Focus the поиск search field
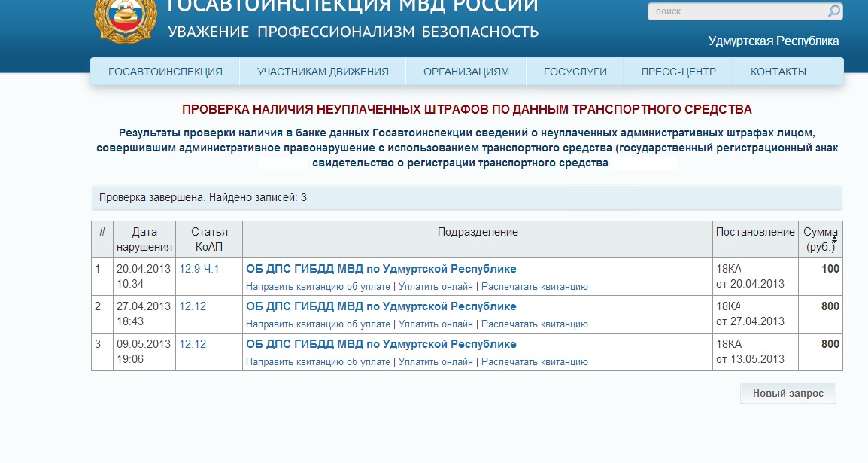Image resolution: width=868 pixels, height=463 pixels. point(745,11)
